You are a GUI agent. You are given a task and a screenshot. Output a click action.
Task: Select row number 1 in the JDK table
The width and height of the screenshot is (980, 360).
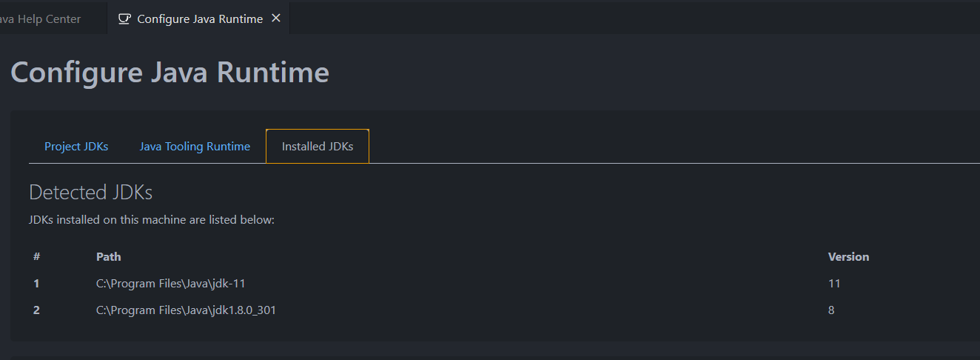(36, 283)
